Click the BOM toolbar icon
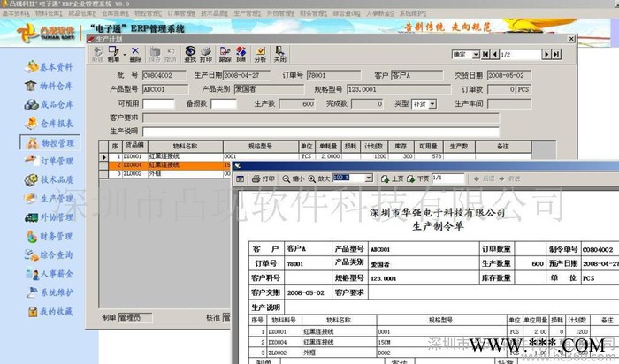The image size is (619, 364). 241,54
